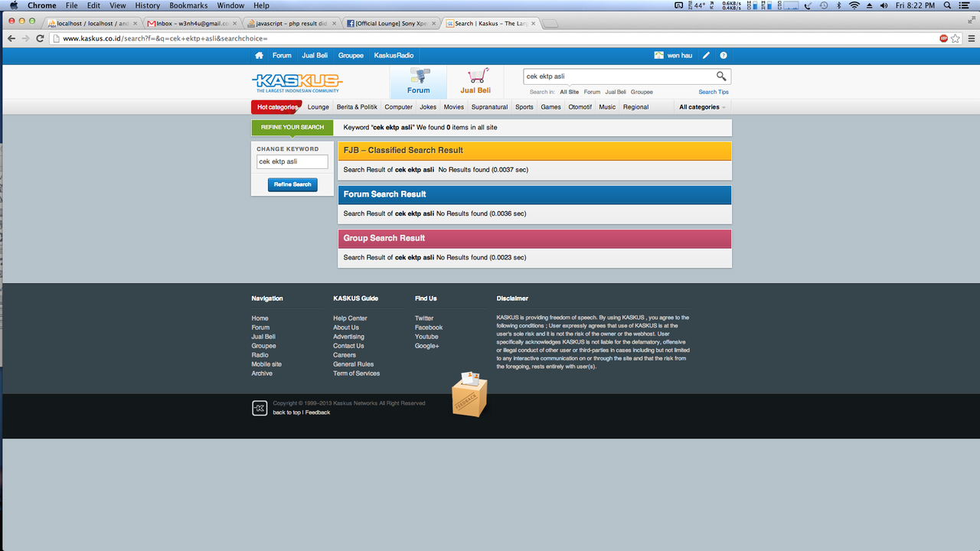
Task: Open the History menu
Action: [x=147, y=5]
